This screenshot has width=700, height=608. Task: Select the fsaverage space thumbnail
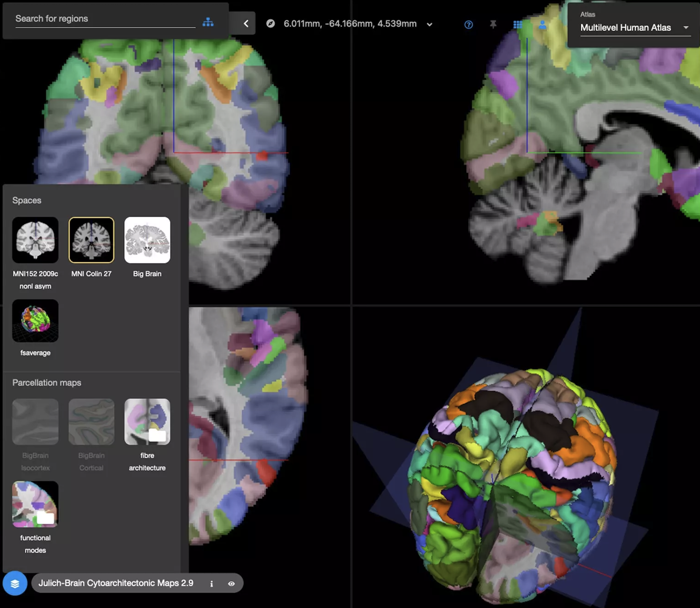tap(35, 321)
